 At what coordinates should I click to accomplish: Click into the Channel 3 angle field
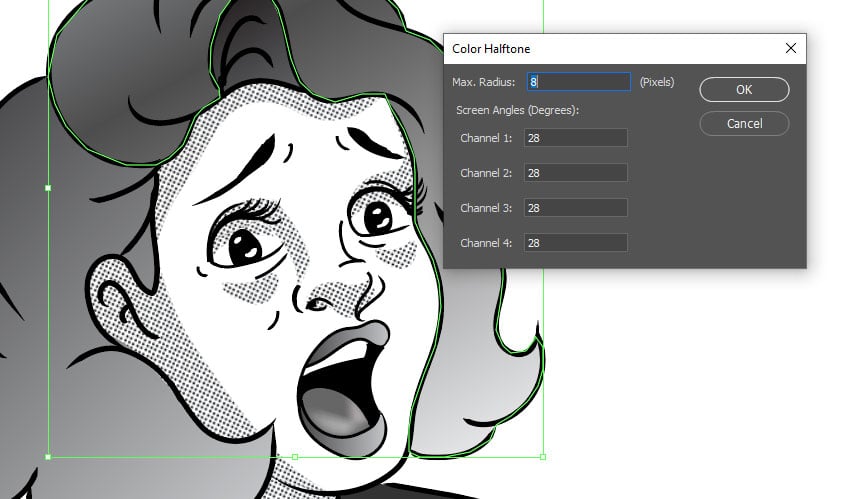tap(575, 208)
